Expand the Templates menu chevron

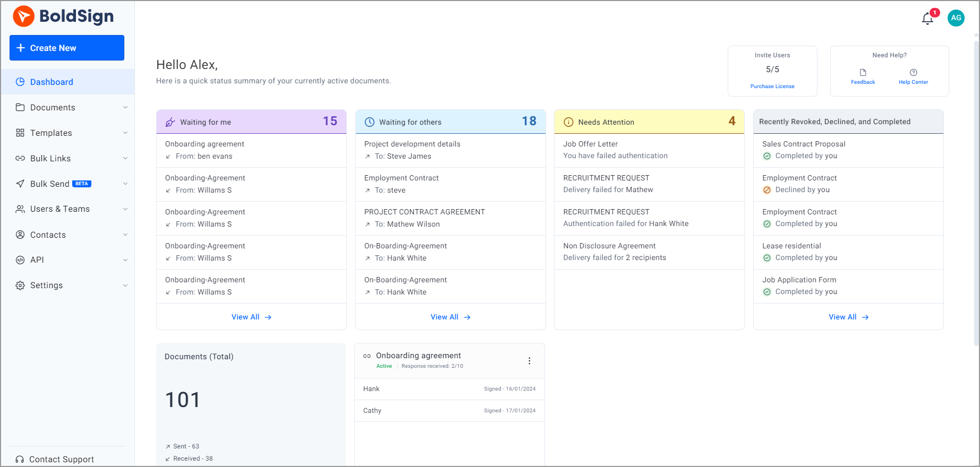click(125, 133)
